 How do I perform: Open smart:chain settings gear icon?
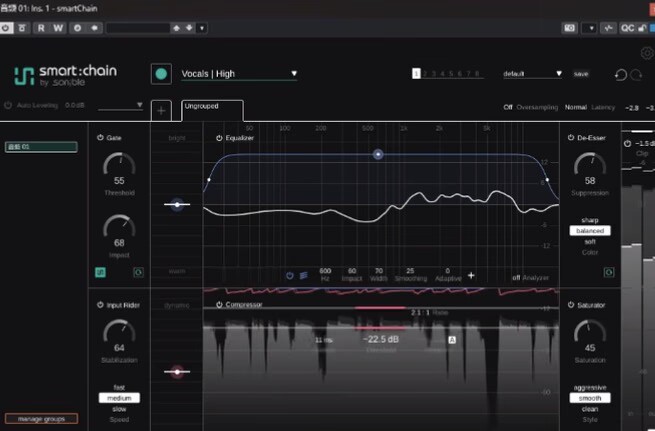(647, 53)
